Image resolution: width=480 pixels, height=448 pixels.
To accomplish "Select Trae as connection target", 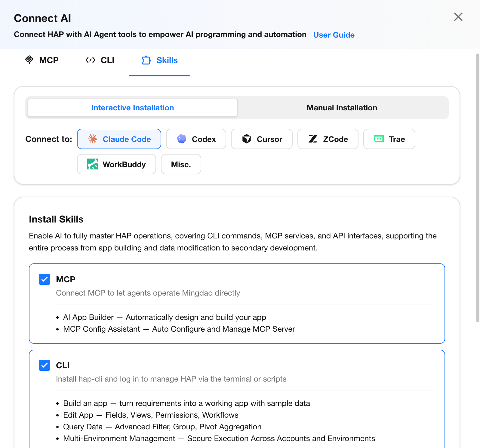I will [x=389, y=139].
